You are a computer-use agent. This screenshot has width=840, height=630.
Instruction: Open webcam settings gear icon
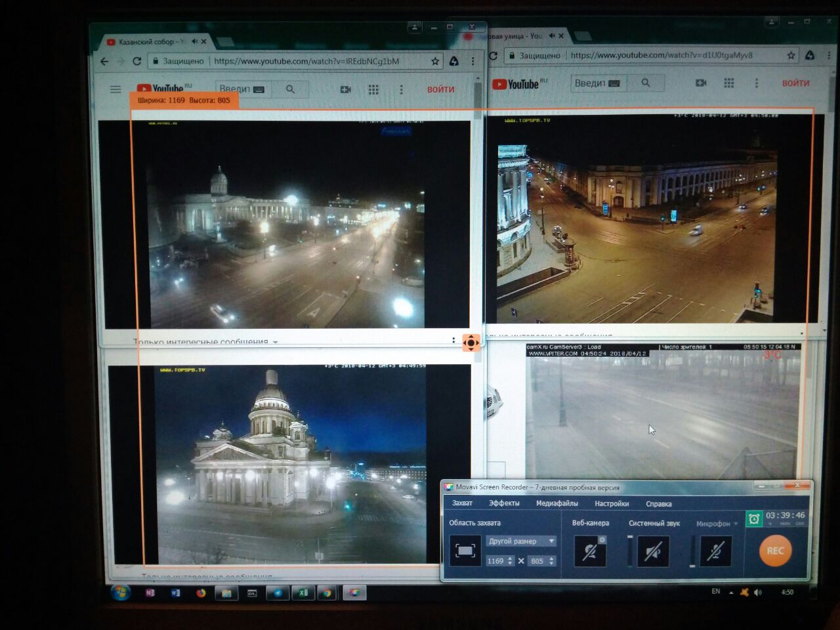pyautogui.click(x=602, y=540)
